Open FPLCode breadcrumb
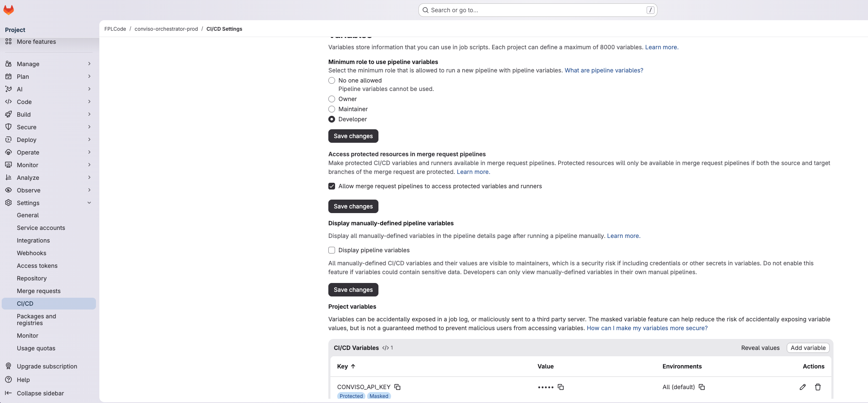Image resolution: width=868 pixels, height=403 pixels. [115, 29]
